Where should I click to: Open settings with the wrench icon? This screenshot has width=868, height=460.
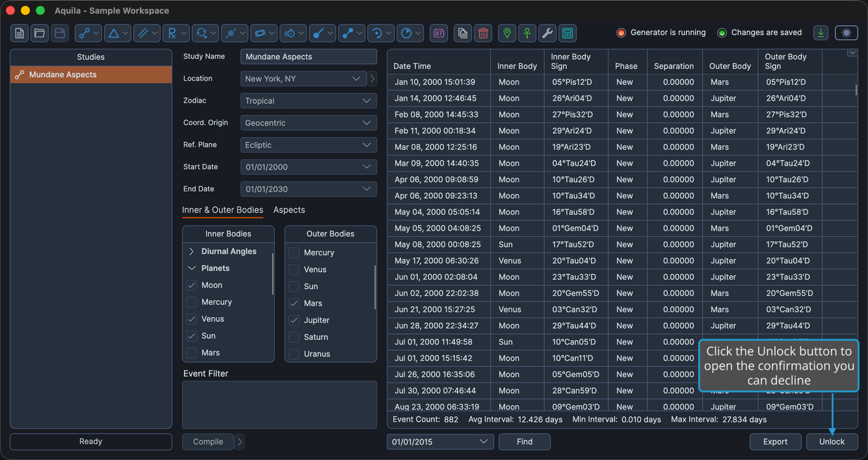tap(547, 33)
